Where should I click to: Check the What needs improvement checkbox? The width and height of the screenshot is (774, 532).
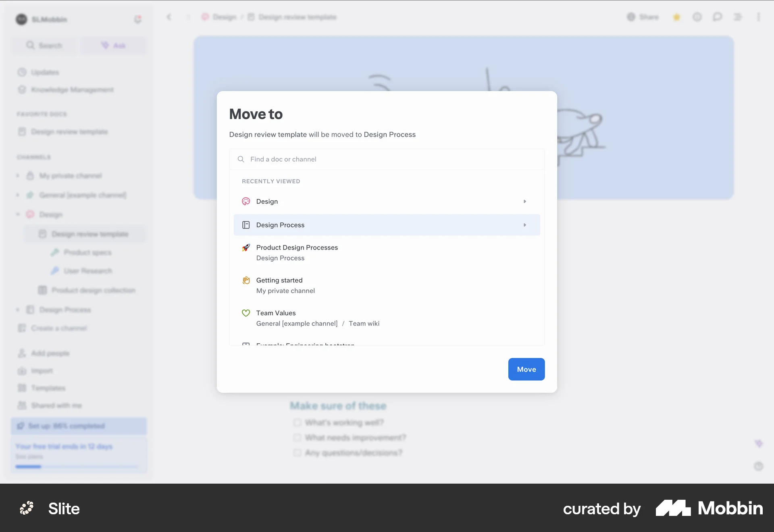[x=297, y=438]
